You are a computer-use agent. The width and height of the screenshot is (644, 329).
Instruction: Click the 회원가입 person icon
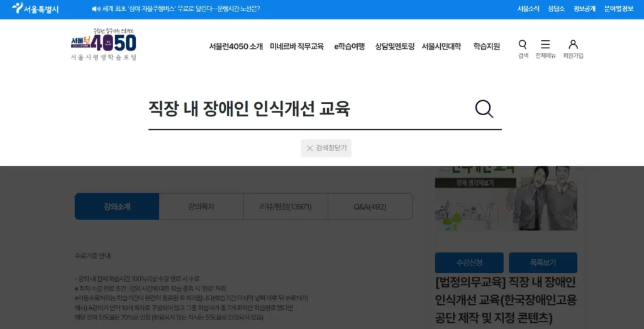click(x=573, y=48)
